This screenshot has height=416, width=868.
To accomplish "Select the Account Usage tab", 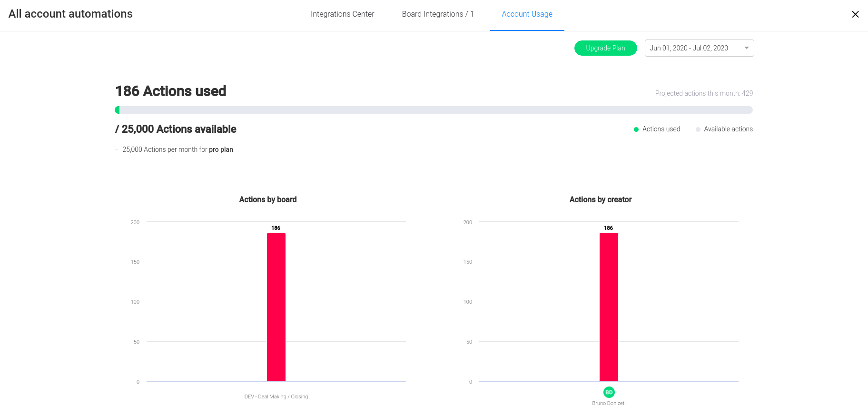I will point(527,14).
